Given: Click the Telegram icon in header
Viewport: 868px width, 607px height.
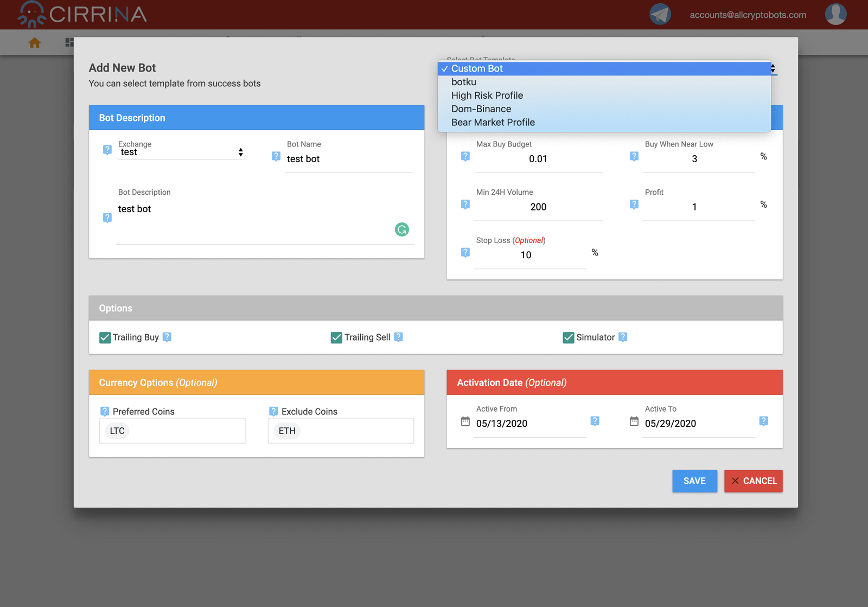Looking at the screenshot, I should tap(660, 14).
